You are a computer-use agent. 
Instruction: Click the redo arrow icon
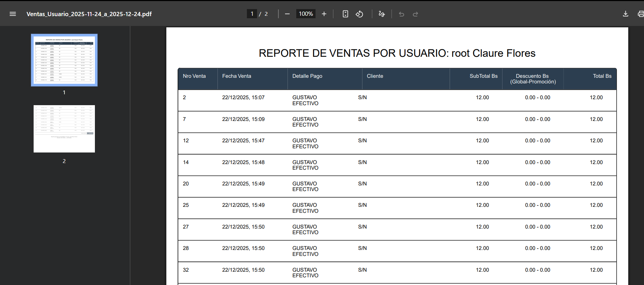415,14
